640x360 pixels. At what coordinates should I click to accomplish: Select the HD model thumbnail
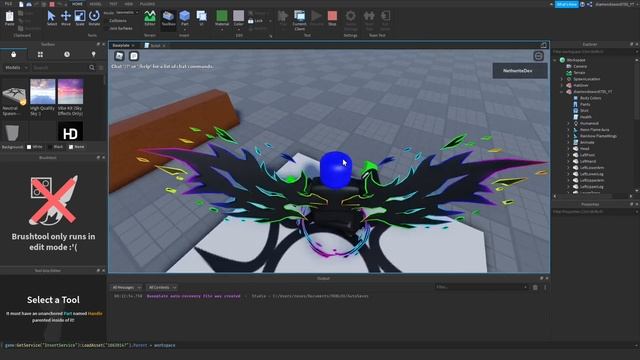70,131
